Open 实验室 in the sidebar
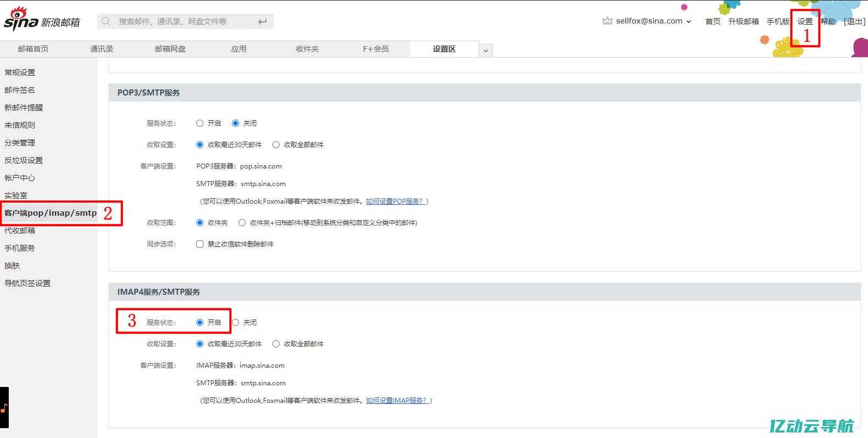Screen dimensions: 868x438 pos(16,195)
